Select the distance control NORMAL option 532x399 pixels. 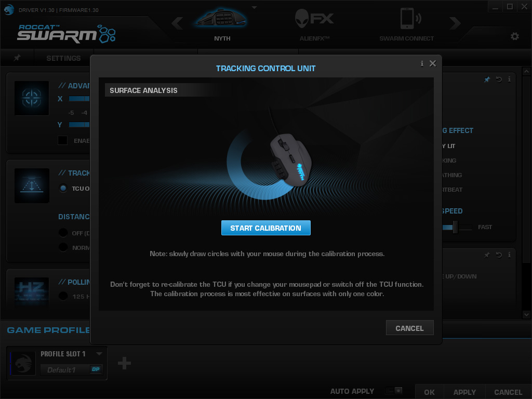tap(63, 247)
